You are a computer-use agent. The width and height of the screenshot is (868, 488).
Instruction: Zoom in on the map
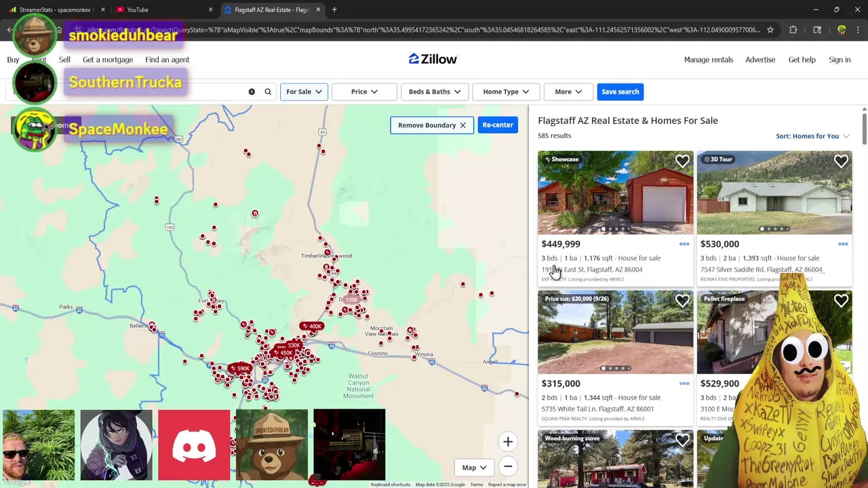pyautogui.click(x=508, y=442)
